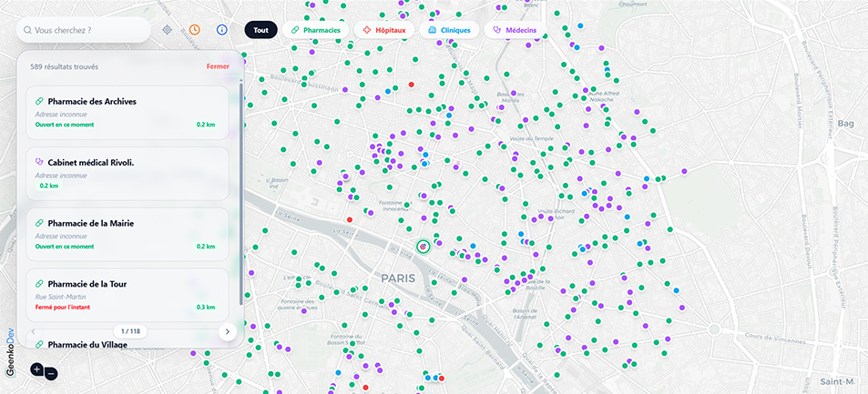Click the PARIS map label
Image resolution: width=868 pixels, height=394 pixels.
coord(397,278)
